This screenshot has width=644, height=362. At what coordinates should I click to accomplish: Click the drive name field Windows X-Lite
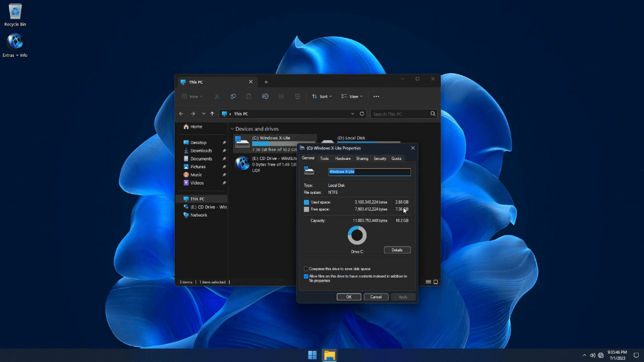[x=369, y=171]
